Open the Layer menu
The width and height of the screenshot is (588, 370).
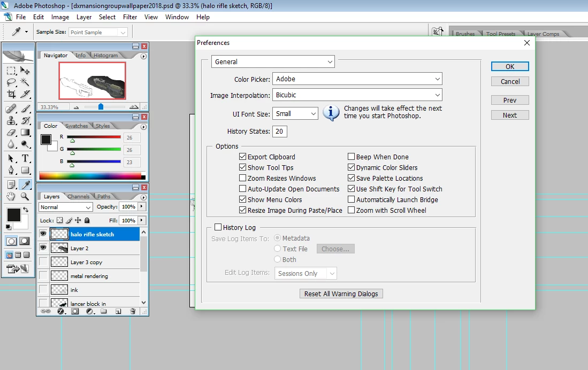tap(84, 17)
